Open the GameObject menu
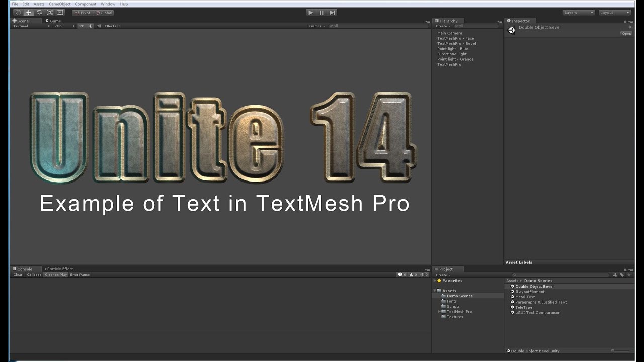Viewport: 644px width, 362px height. click(60, 4)
